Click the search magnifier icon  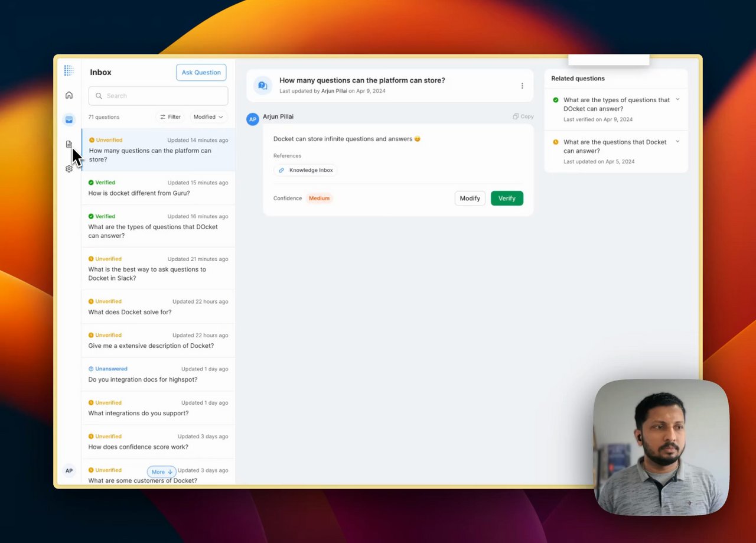point(99,96)
